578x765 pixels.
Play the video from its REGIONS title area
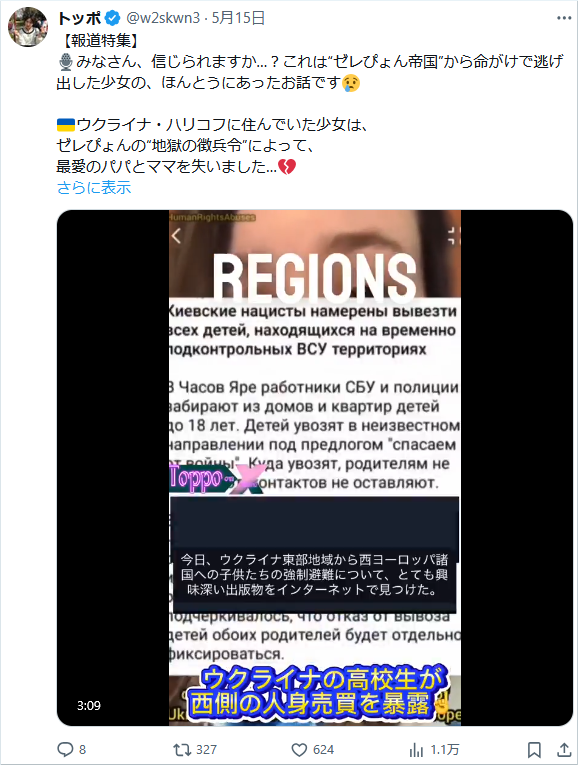click(315, 277)
